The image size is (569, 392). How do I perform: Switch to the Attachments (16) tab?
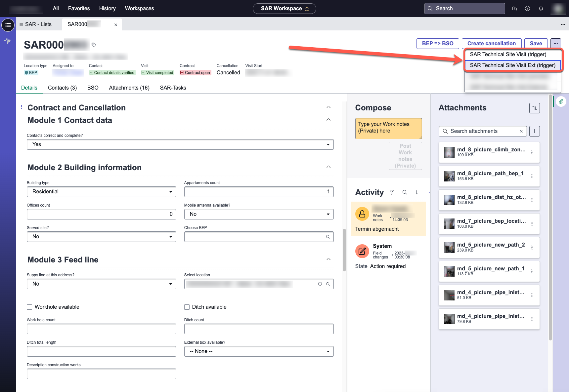(129, 88)
